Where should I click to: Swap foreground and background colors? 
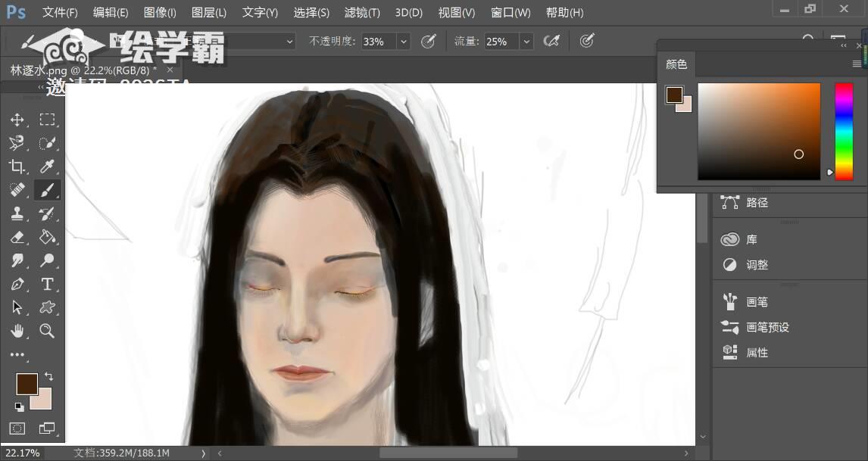[48, 376]
